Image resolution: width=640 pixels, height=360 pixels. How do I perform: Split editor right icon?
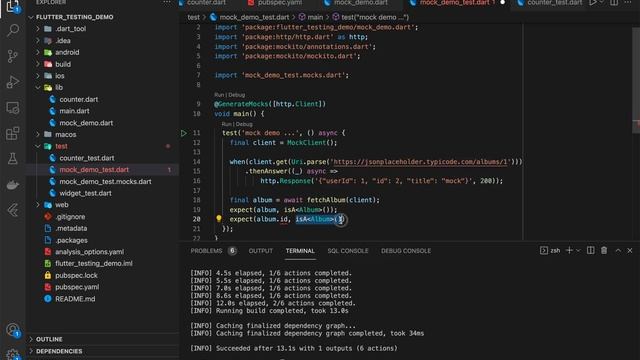pyautogui.click(x=614, y=2)
